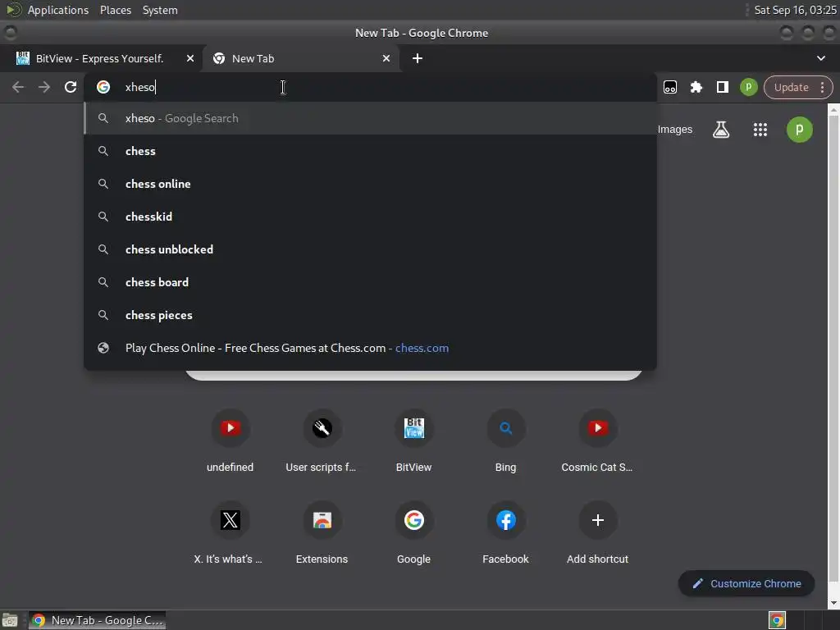Select the 'chesskid' suggestion

coord(370,217)
